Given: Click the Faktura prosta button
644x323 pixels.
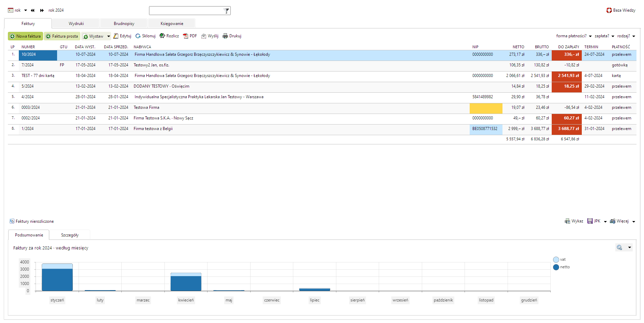Looking at the screenshot, I should pos(62,36).
